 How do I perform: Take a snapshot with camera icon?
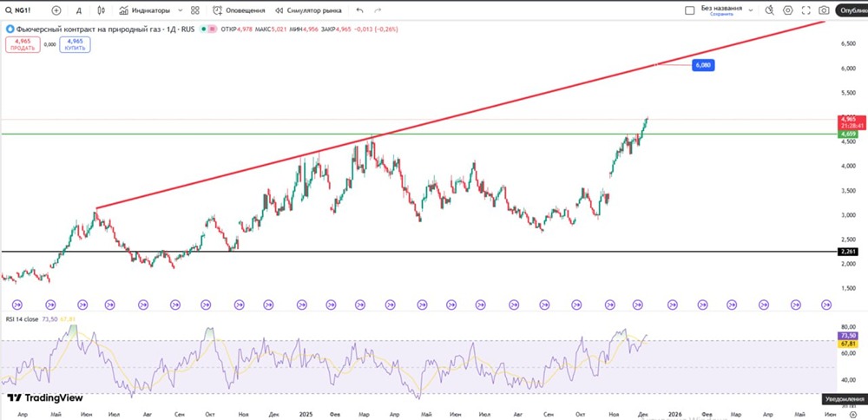824,10
